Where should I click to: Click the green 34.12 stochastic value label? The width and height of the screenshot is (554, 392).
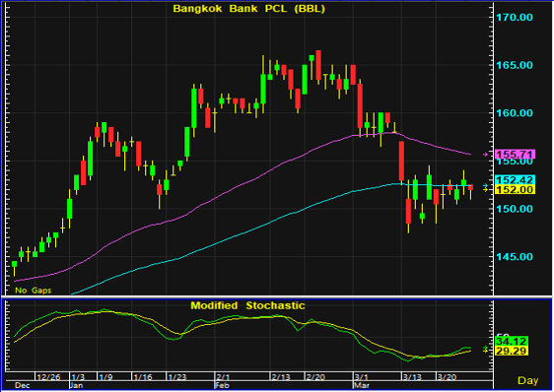(512, 341)
